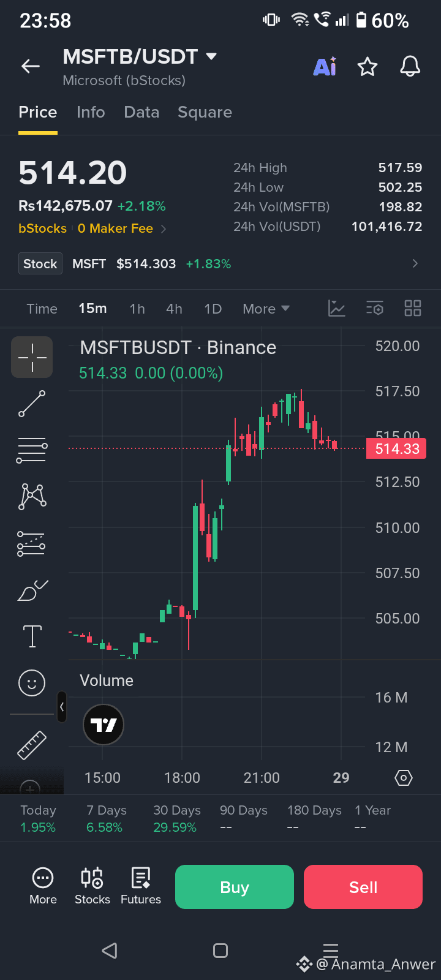Tap the 30 Days 29.59% performance
The height and width of the screenshot is (980, 441).
176,818
